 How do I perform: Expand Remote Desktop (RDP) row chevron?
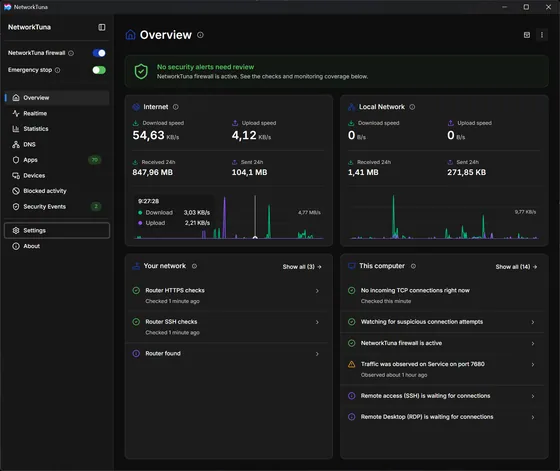(533, 417)
